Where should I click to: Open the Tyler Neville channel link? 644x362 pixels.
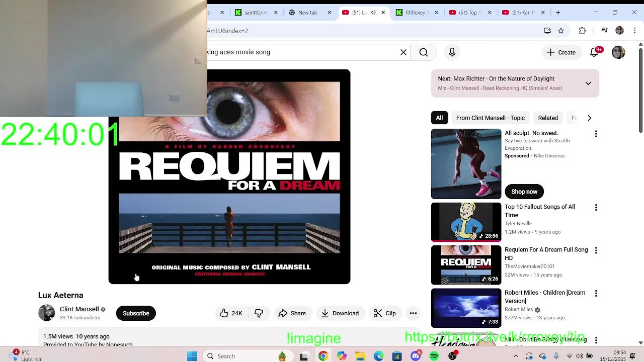518,224
